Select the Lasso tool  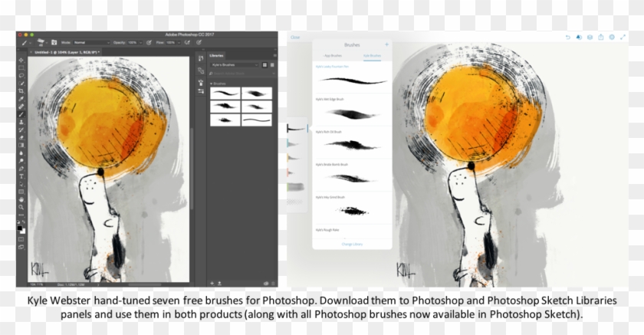[x=21, y=76]
